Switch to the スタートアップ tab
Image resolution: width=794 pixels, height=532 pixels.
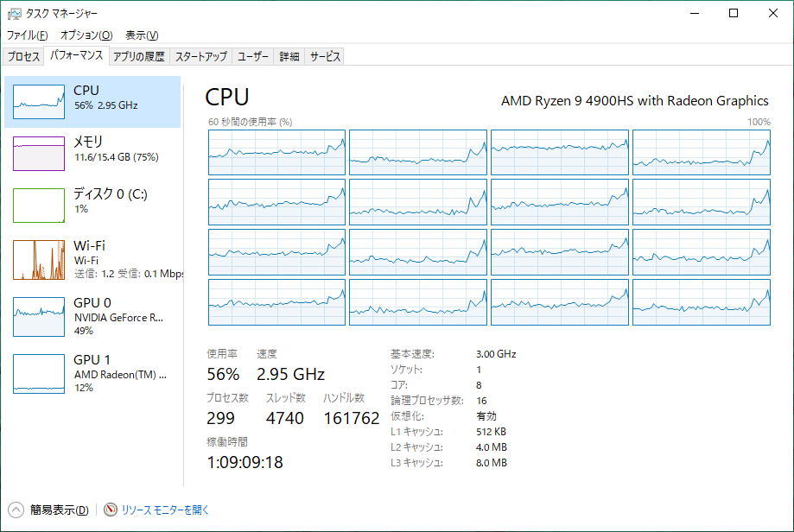click(x=201, y=57)
